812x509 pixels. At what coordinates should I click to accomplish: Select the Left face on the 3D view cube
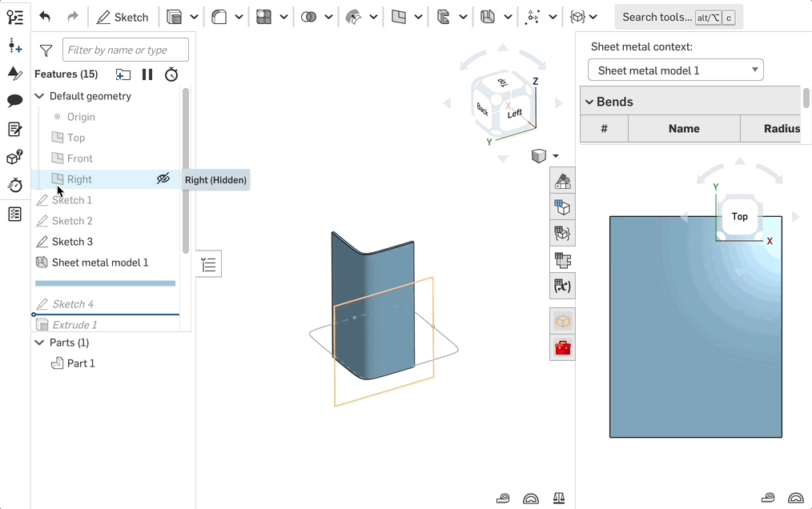[x=515, y=114]
